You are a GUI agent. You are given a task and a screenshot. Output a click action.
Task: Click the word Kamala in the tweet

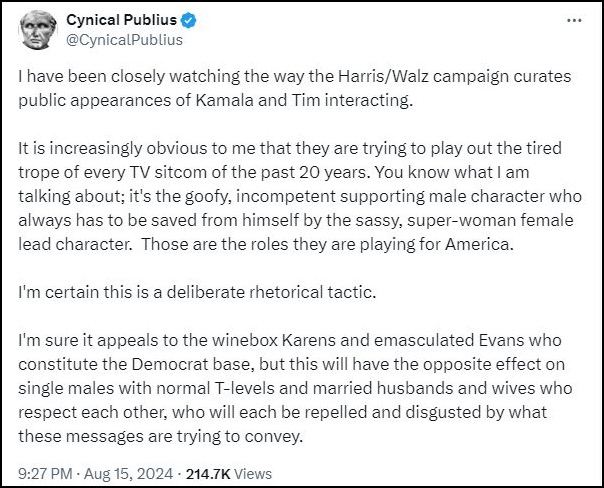click(225, 100)
